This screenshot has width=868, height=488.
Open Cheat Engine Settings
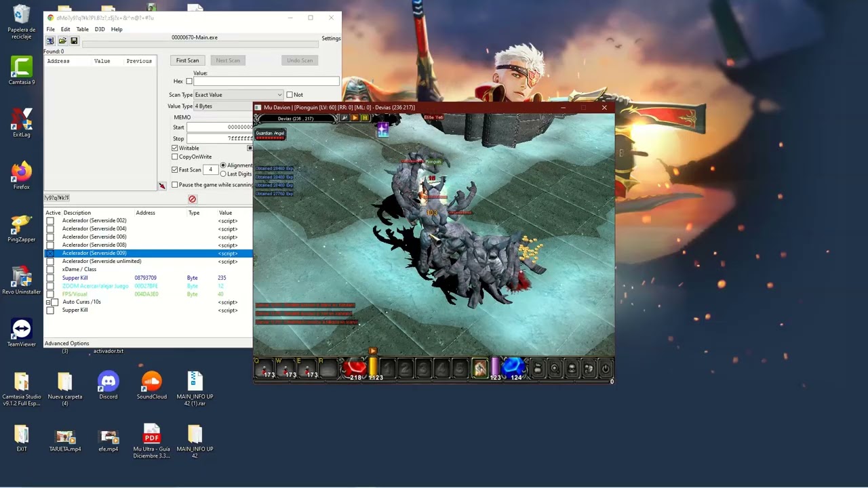coord(331,39)
